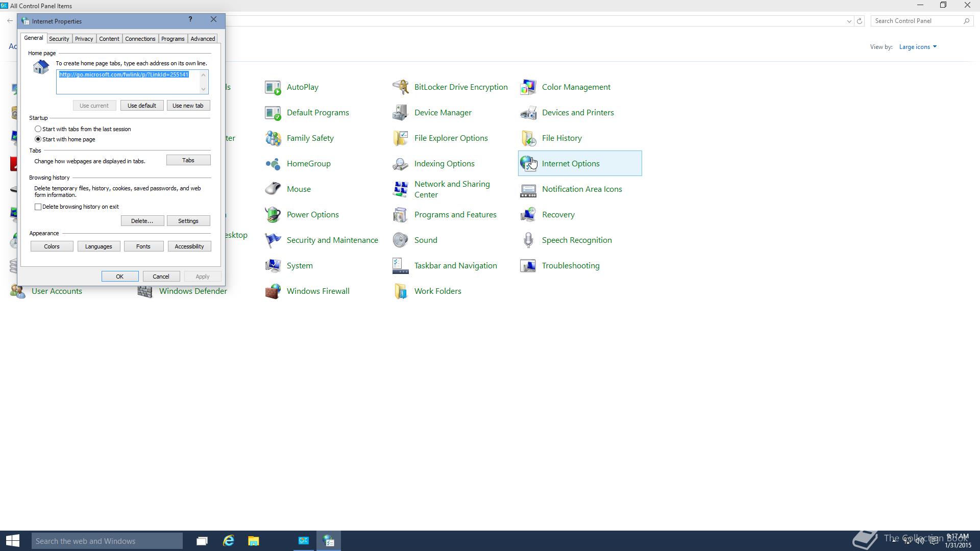Open the Mouse settings icon
Screen dimensions: 980x551
273,189
